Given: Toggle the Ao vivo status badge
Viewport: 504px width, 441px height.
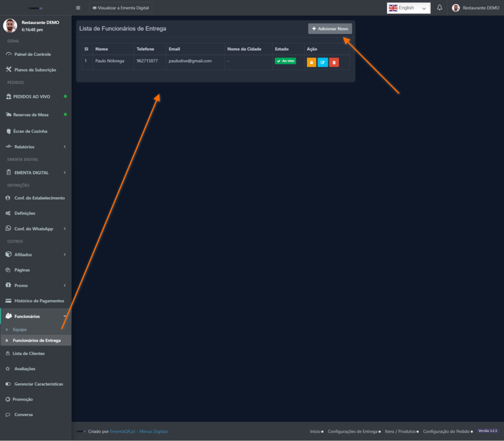Looking at the screenshot, I should pyautogui.click(x=285, y=61).
